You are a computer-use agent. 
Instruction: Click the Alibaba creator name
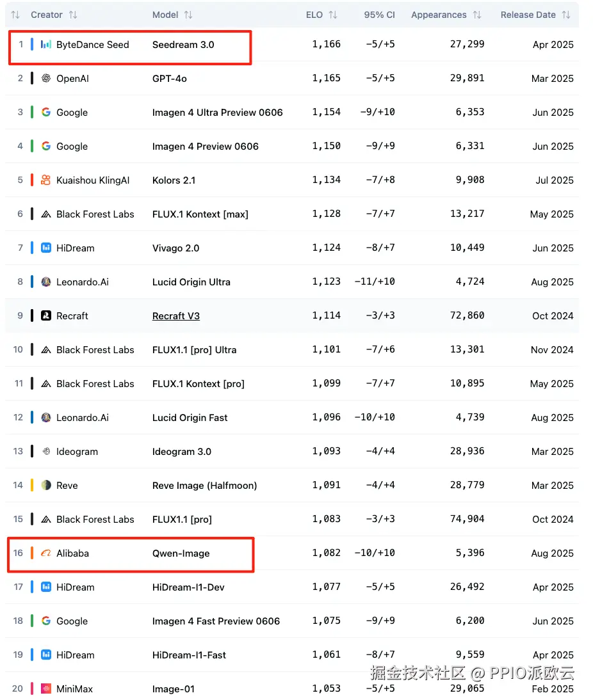[x=72, y=553]
